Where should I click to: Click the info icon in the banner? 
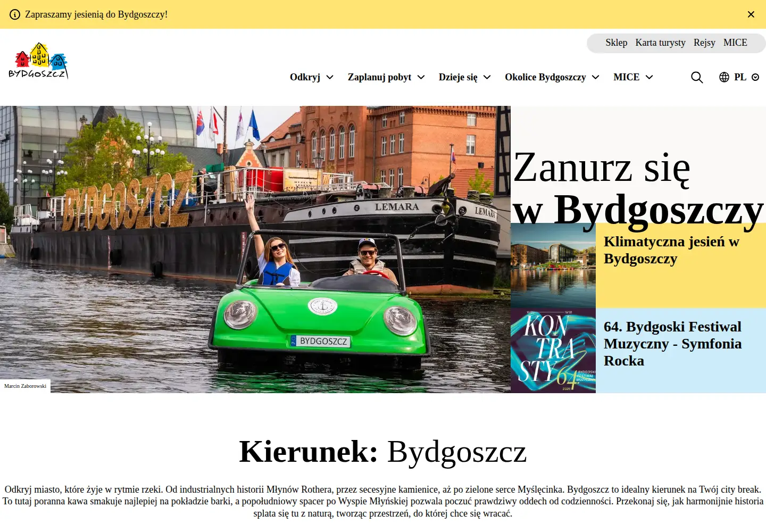(x=15, y=14)
